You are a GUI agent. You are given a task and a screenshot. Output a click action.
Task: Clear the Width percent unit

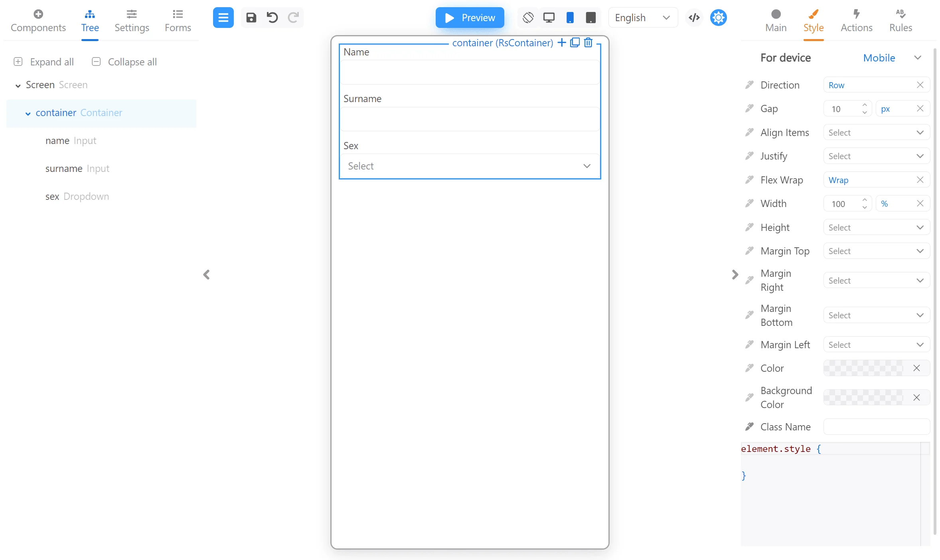[x=920, y=203]
